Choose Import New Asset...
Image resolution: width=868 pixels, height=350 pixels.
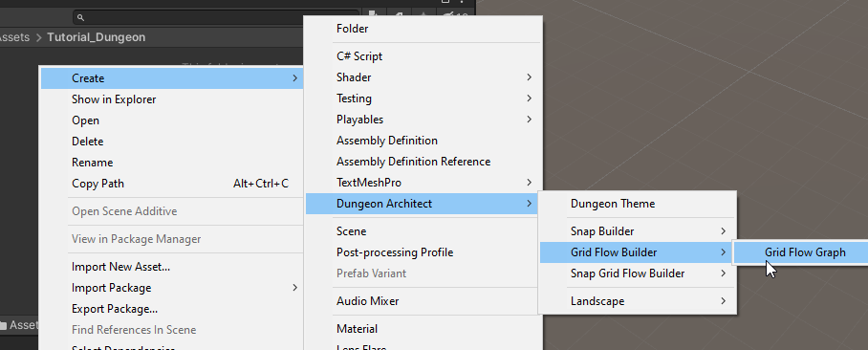pos(172,267)
